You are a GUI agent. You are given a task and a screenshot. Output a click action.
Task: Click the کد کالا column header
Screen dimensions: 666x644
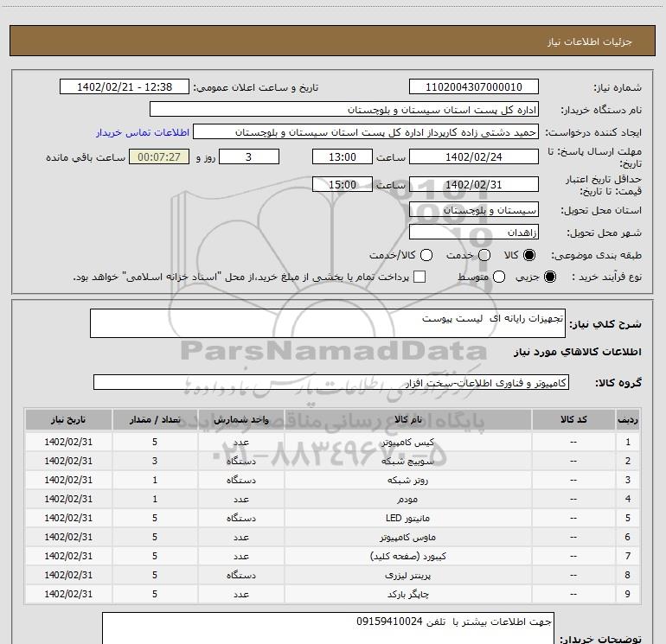coord(573,419)
